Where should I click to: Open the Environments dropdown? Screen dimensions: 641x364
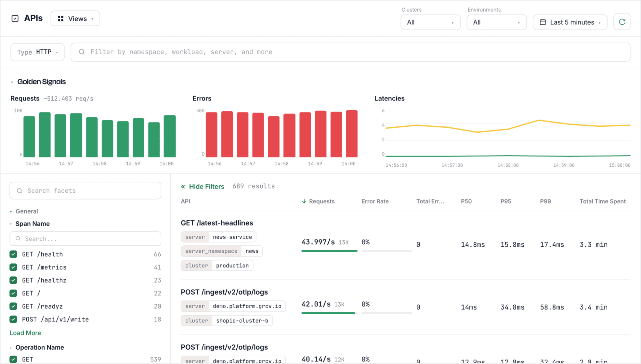point(496,22)
